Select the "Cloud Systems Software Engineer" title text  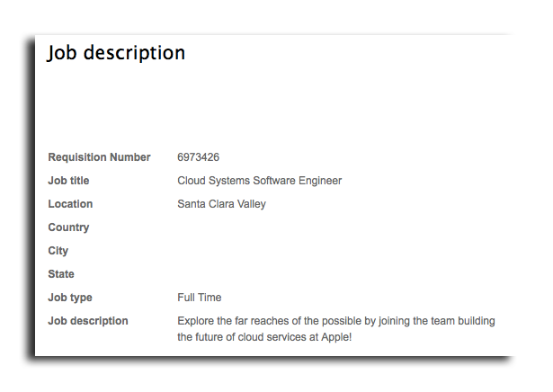(x=259, y=181)
